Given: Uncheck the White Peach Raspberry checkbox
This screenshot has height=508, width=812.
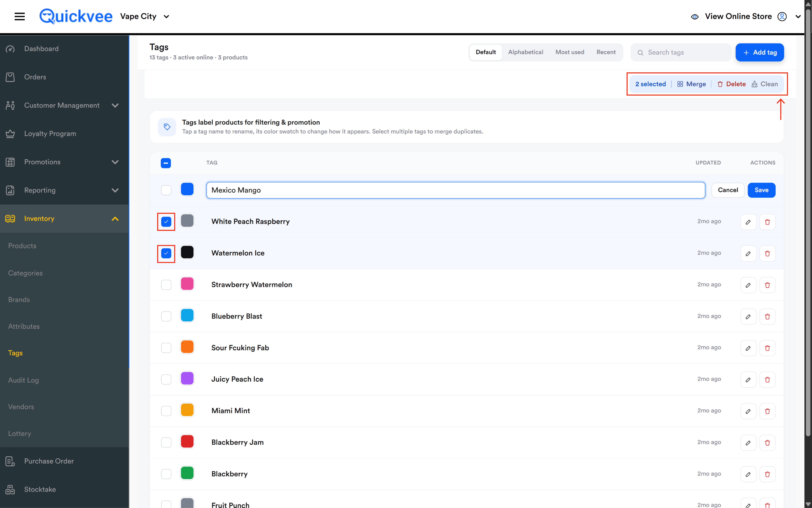Looking at the screenshot, I should click(166, 222).
